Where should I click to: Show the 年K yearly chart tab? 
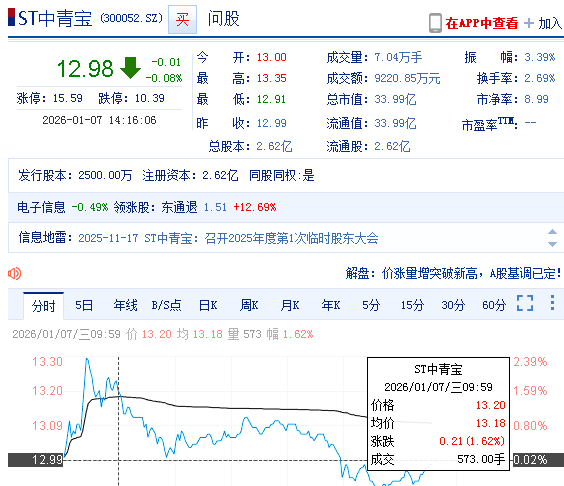click(331, 305)
